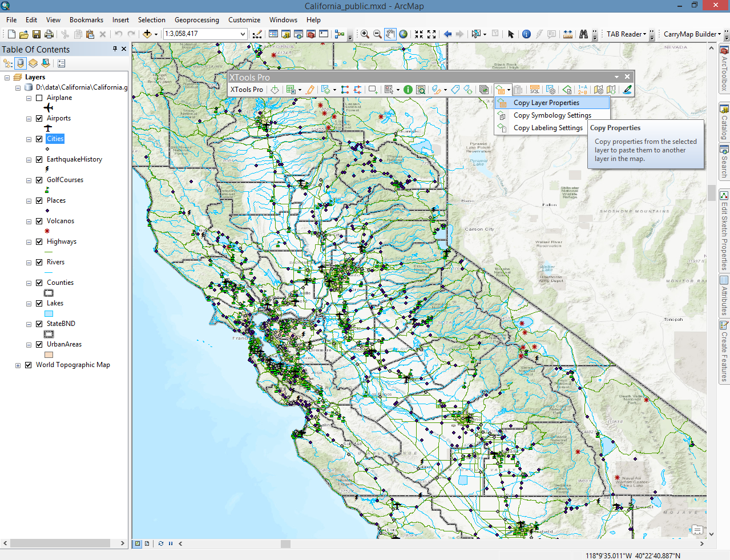Image resolution: width=730 pixels, height=560 pixels.
Task: Open the Find binoculars tool
Action: pyautogui.click(x=583, y=34)
